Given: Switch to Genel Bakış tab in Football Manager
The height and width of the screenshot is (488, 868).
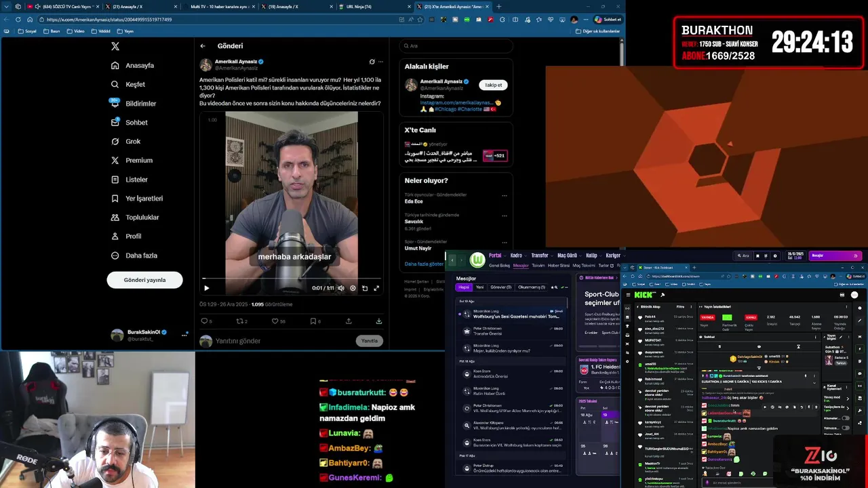Looking at the screenshot, I should 499,266.
